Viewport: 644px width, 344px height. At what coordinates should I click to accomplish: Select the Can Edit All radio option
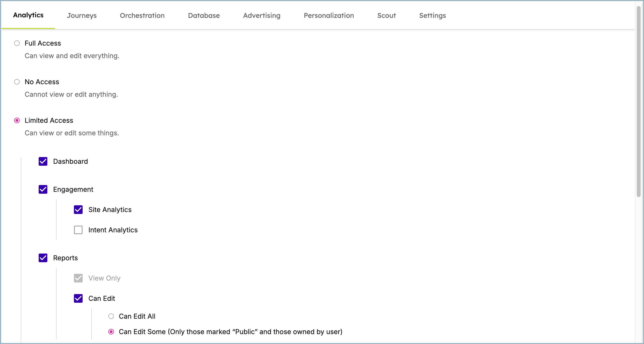pyautogui.click(x=111, y=316)
